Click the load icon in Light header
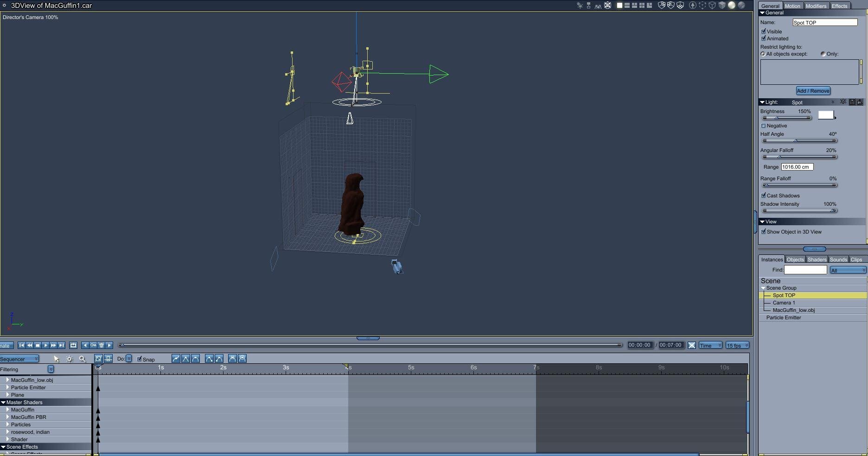This screenshot has width=868, height=456. tap(860, 102)
